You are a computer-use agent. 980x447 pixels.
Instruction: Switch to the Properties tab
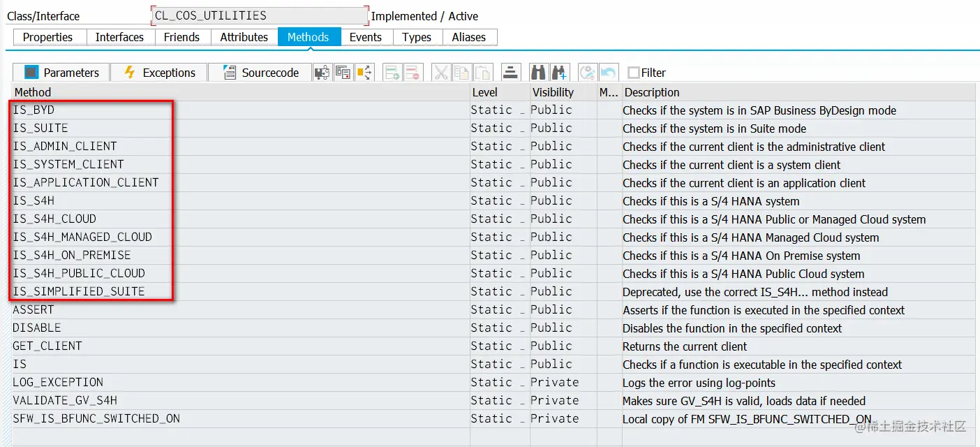pyautogui.click(x=48, y=37)
